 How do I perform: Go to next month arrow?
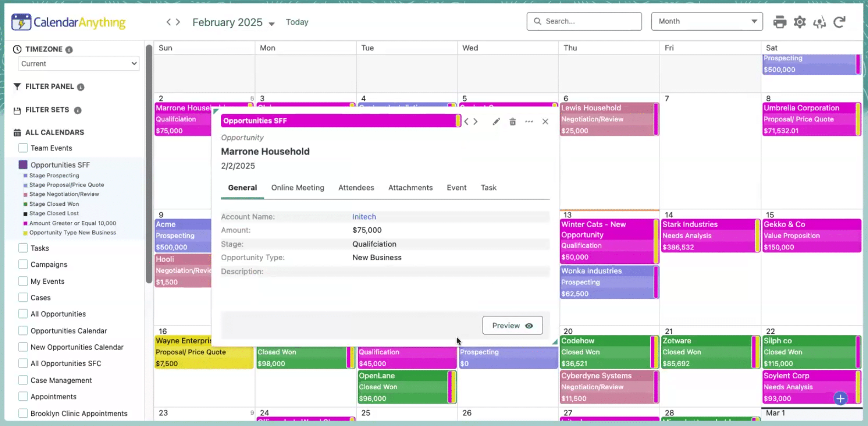coord(178,22)
